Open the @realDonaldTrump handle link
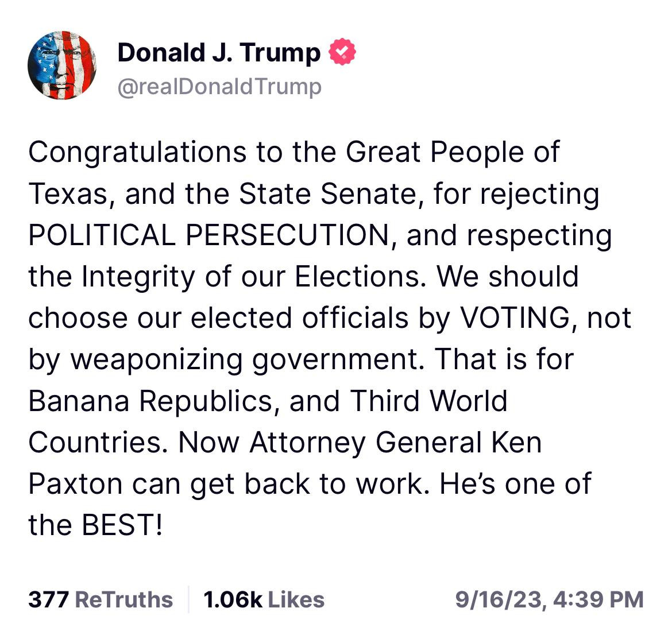 [x=219, y=87]
